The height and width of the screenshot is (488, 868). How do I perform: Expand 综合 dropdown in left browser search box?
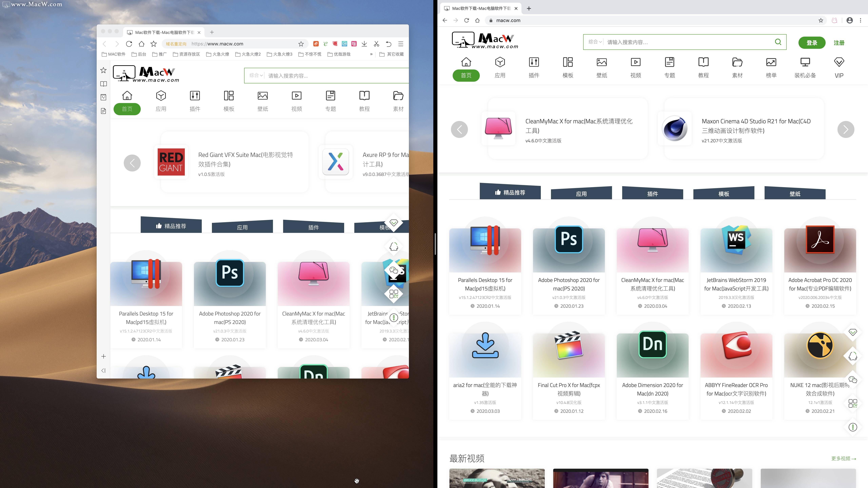256,75
